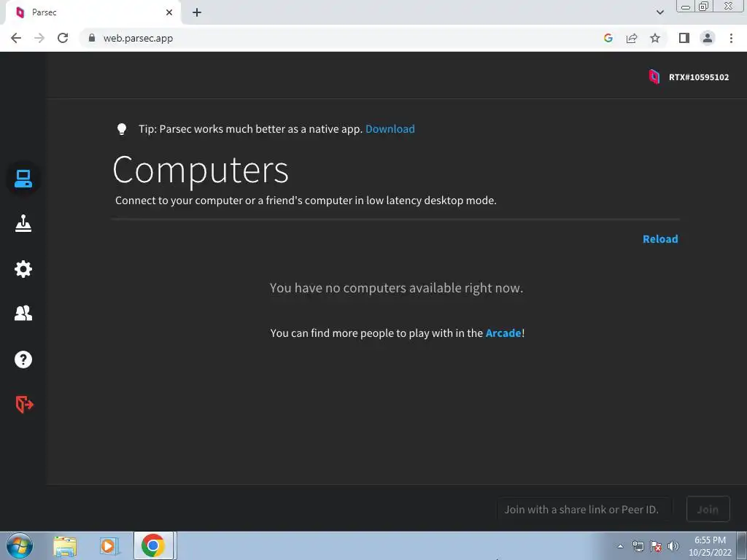Show hidden tray icons arrow
This screenshot has height=560, width=747.
click(x=620, y=546)
